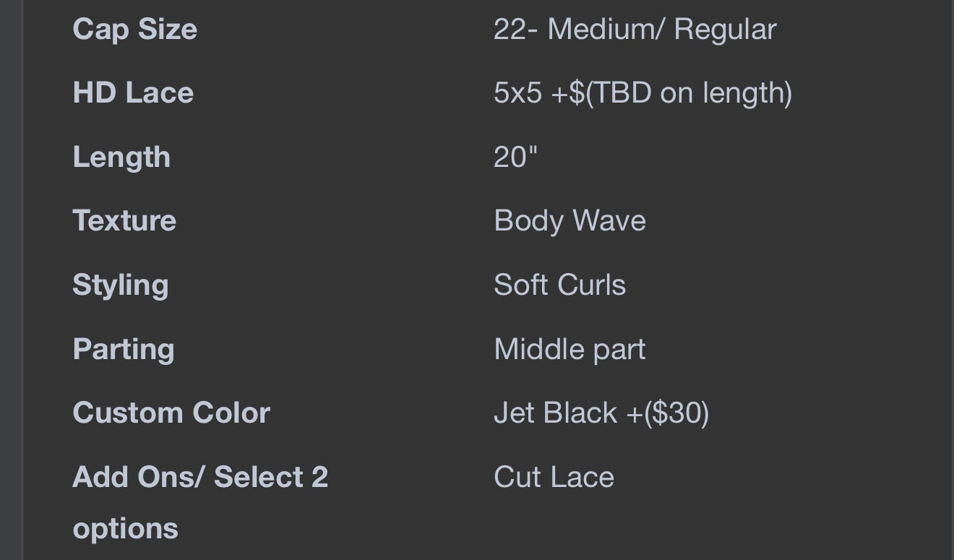Click the word Regular in Cap Size value
Screen dimensions: 954x560
(726, 30)
